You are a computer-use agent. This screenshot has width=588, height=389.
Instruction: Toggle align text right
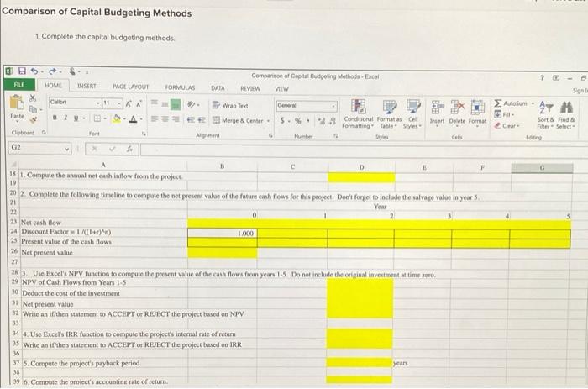click(x=176, y=119)
